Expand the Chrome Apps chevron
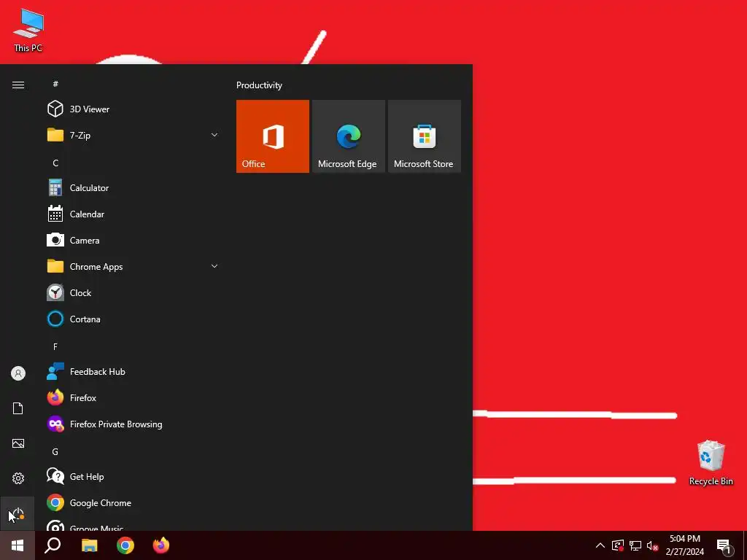 coord(214,267)
